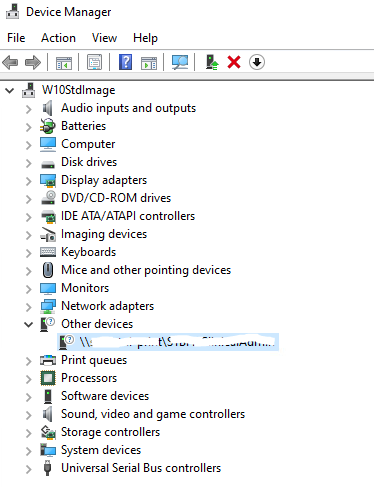Open the Properties toolbar icon
374x487 pixels.
(x=95, y=62)
